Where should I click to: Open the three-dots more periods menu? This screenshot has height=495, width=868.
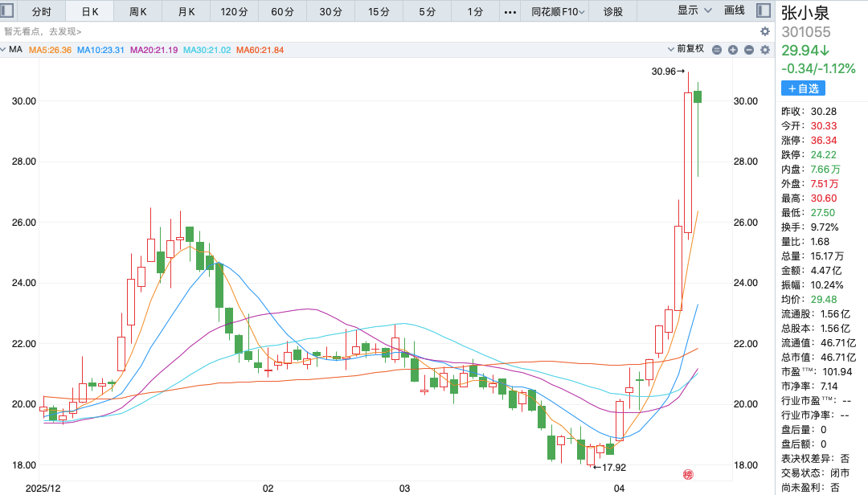pyautogui.click(x=510, y=11)
